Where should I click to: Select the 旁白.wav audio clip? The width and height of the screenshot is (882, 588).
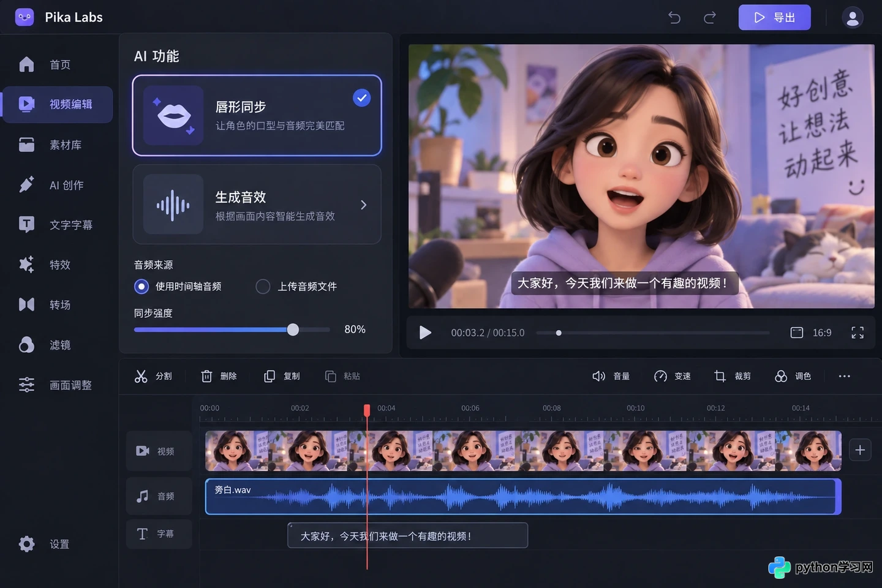coord(523,496)
